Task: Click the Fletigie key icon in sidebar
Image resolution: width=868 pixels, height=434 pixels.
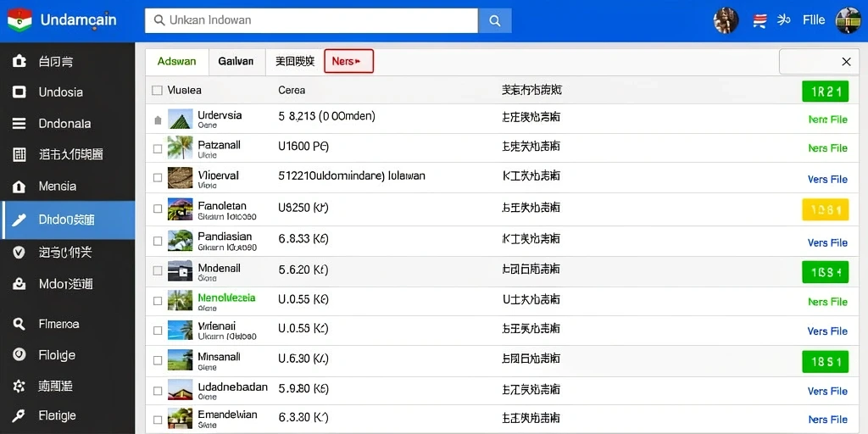Action: [x=19, y=415]
